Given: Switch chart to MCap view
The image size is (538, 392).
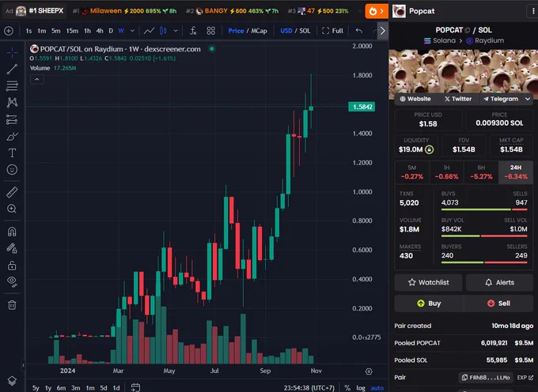Looking at the screenshot, I should tap(259, 31).
